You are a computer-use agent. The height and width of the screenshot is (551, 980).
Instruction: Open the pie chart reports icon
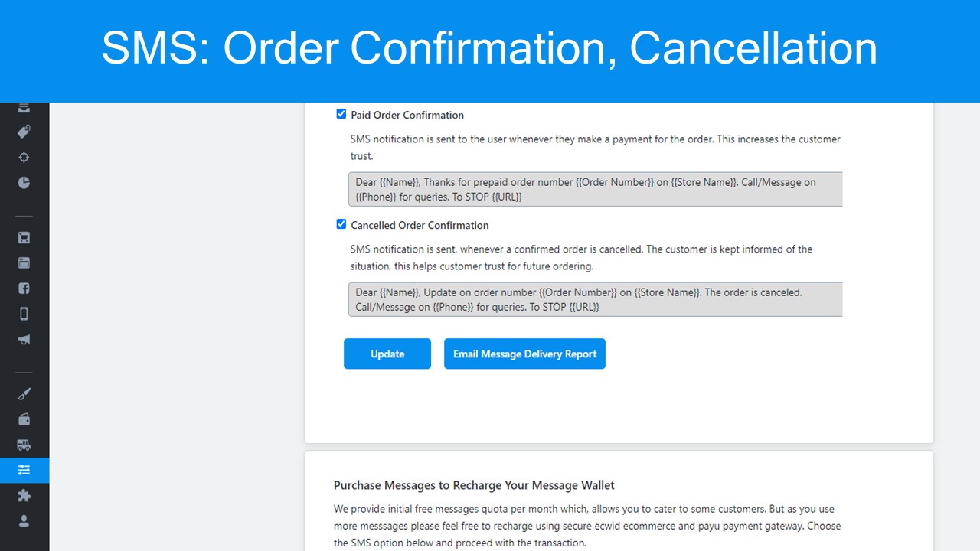tap(24, 183)
